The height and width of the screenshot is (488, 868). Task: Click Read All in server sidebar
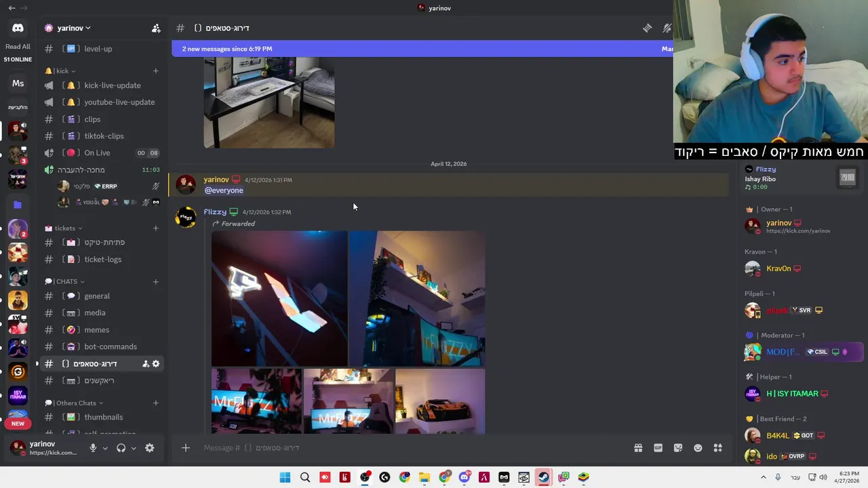[x=18, y=47]
